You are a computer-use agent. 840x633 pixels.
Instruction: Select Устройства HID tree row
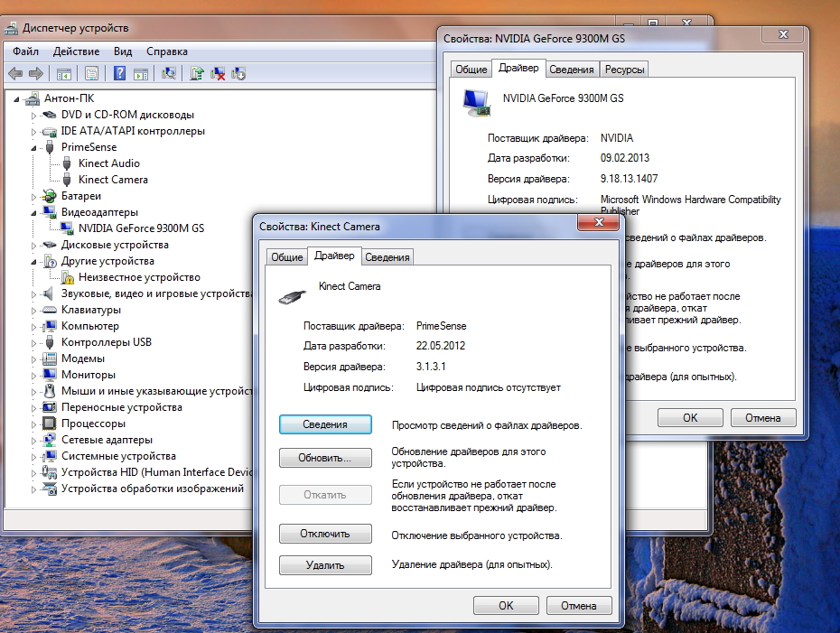(x=156, y=472)
